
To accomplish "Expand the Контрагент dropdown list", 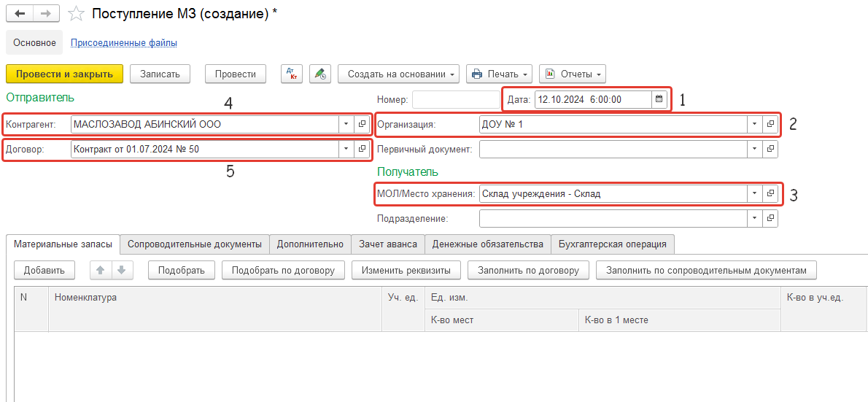I will click(346, 124).
